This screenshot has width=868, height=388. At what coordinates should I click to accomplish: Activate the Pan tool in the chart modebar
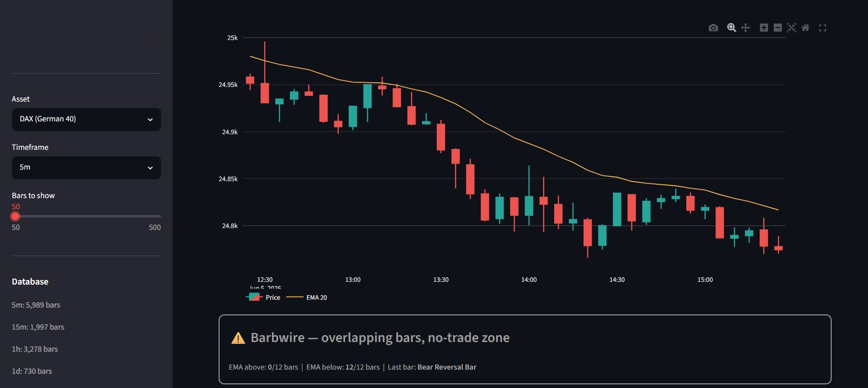coord(746,28)
